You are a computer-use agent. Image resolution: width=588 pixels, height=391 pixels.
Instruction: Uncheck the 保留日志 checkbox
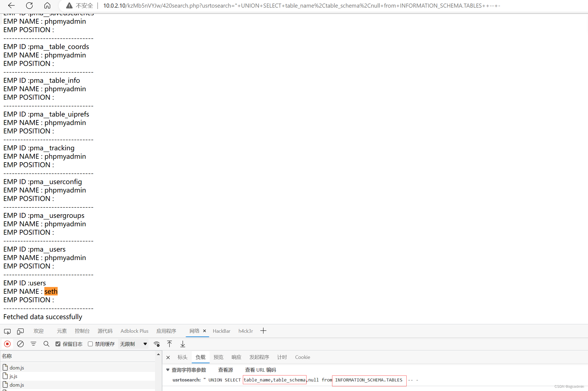[58, 344]
